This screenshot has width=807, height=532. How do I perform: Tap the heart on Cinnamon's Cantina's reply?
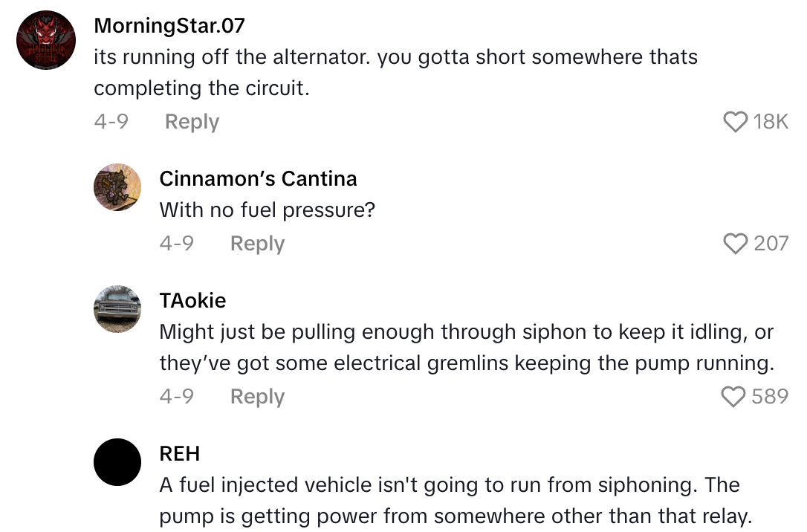point(735,244)
